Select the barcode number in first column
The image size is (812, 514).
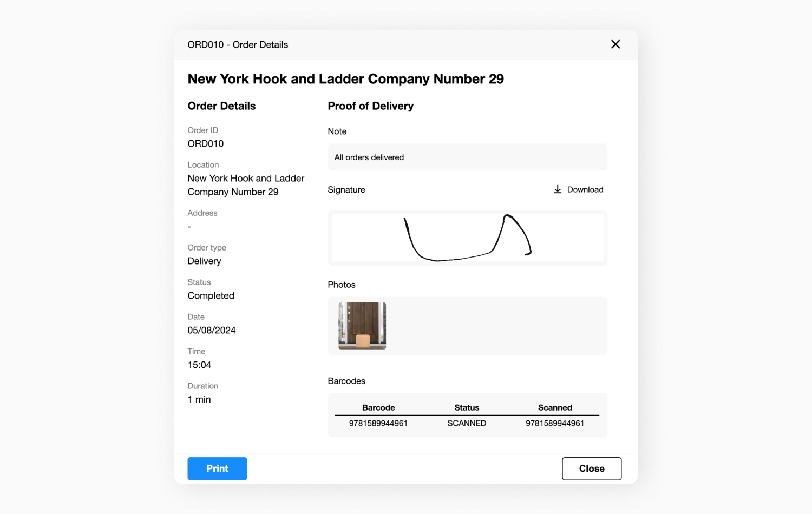pyautogui.click(x=378, y=423)
